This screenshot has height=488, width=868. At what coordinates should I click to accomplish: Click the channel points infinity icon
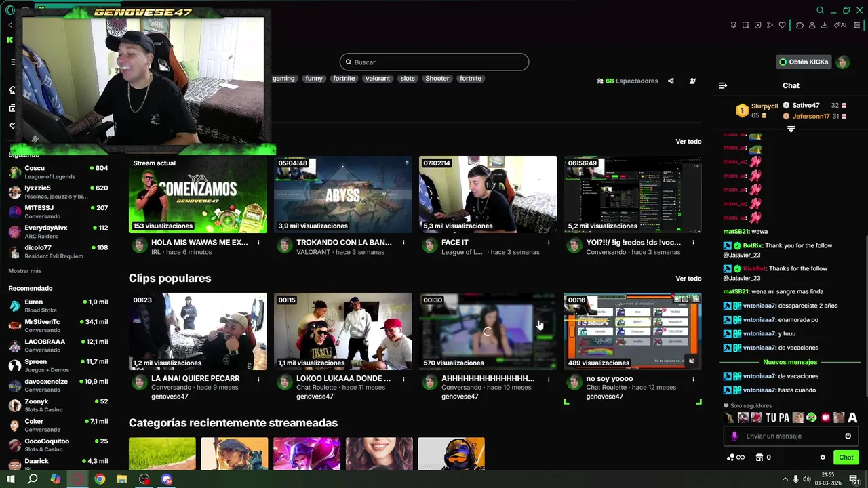tap(736, 457)
